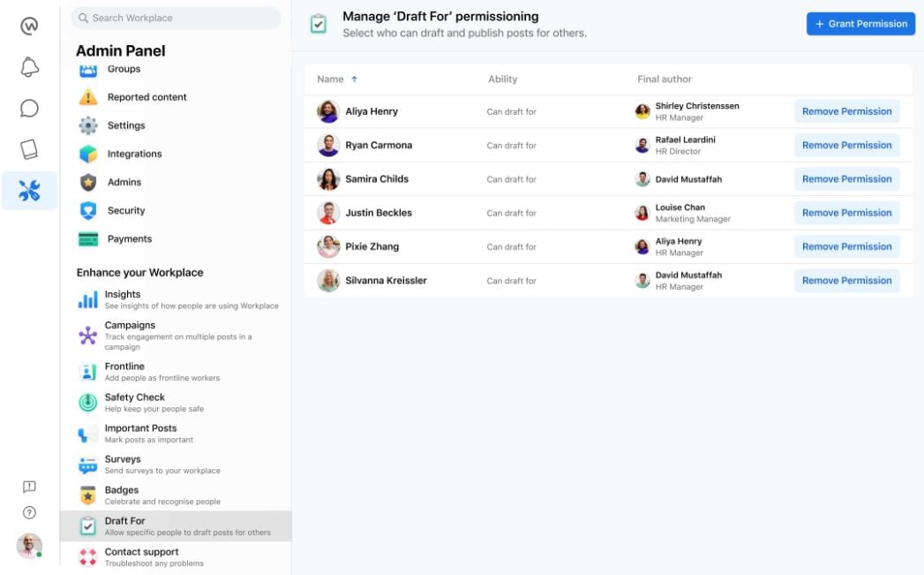Screen dimensions: 924x575
Task: Open the chat bubble icon
Action: point(29,108)
